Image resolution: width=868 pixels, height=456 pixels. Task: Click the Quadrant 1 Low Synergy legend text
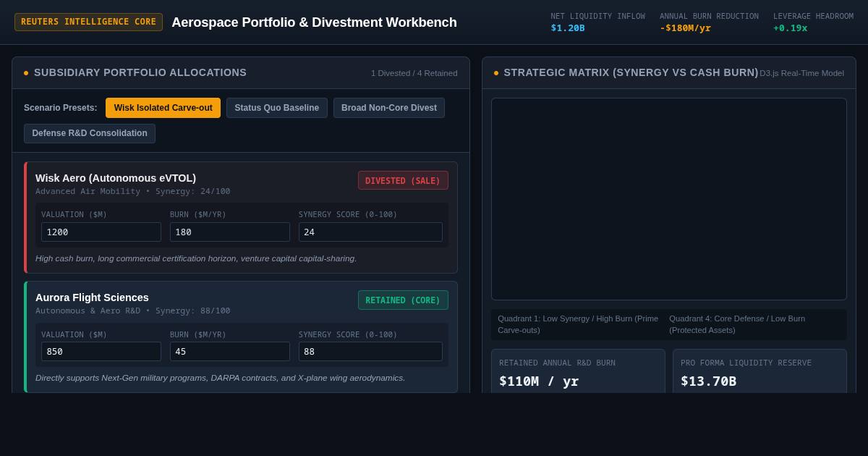pos(579,324)
